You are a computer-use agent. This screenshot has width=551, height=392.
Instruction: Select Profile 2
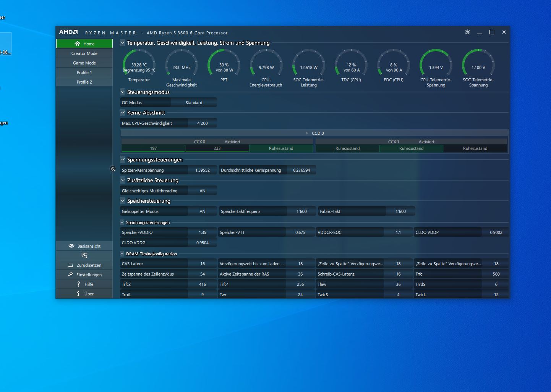tap(84, 82)
